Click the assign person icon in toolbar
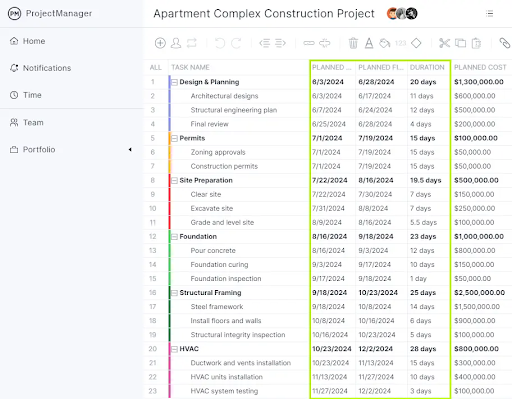Viewport: 512px width, 399px height. [x=176, y=43]
